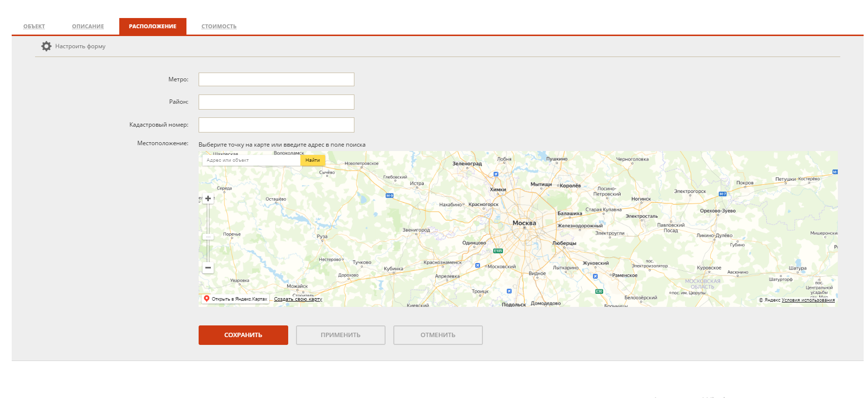Click the M-9 highway marker on map

click(x=389, y=196)
